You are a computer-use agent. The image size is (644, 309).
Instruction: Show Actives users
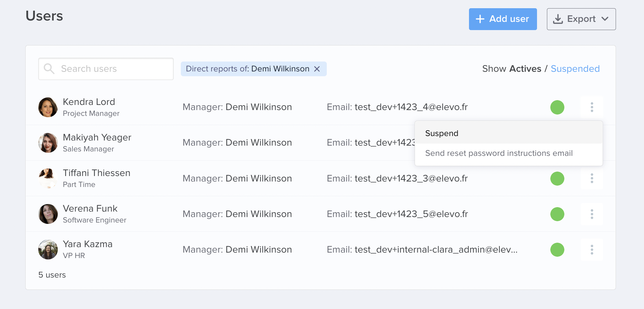click(x=525, y=69)
